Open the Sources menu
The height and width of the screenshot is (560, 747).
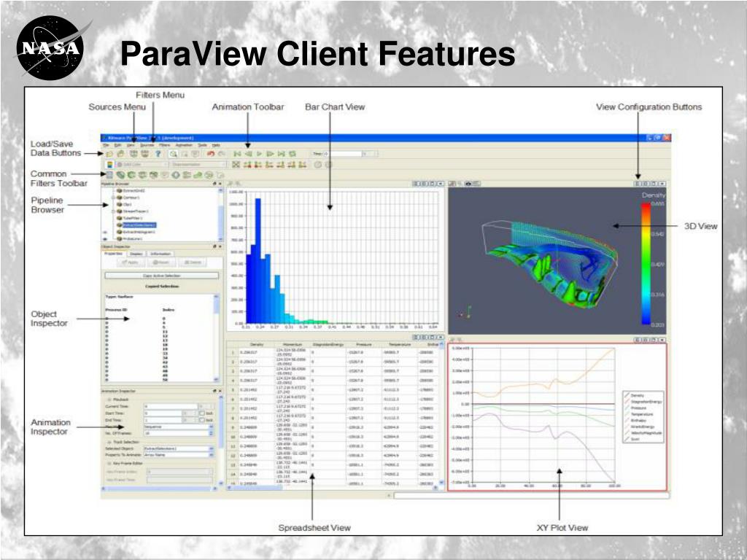coord(147,145)
